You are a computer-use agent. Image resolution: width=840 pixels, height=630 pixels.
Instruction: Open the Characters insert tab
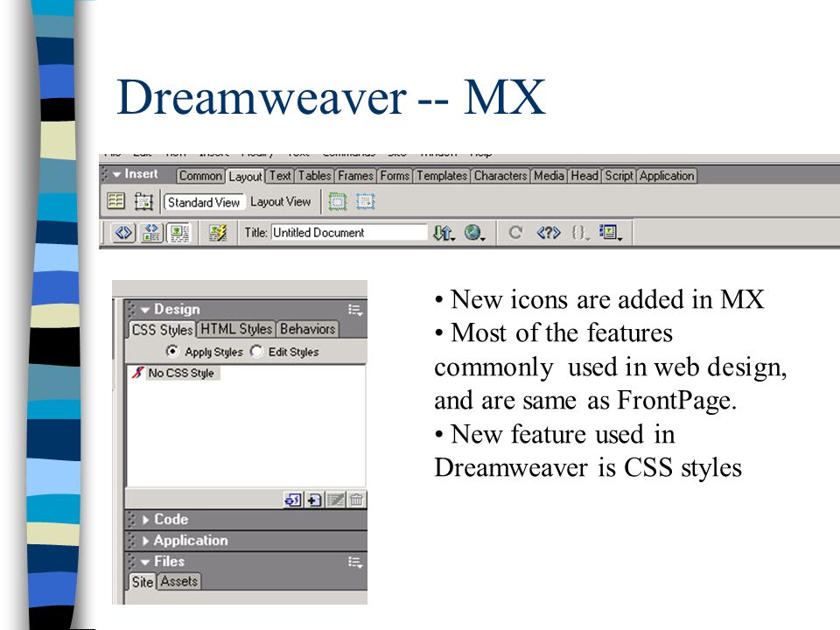pos(500,176)
